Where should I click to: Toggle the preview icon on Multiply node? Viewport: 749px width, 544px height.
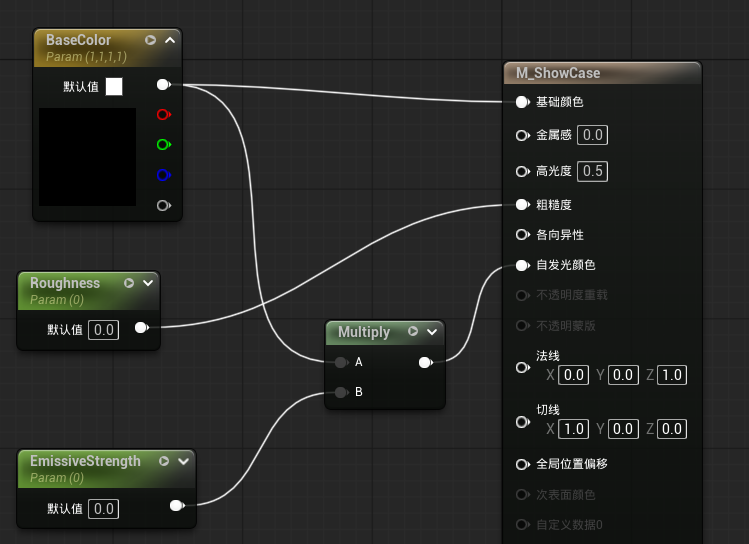click(x=413, y=331)
